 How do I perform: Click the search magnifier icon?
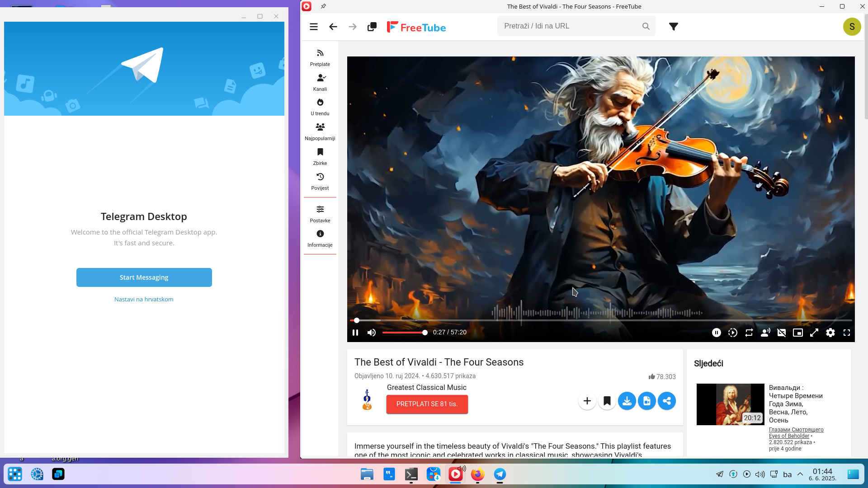coord(646,26)
